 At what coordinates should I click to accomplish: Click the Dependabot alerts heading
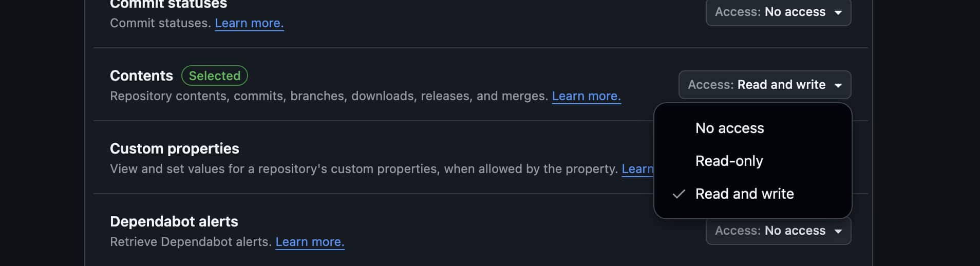coord(174,221)
